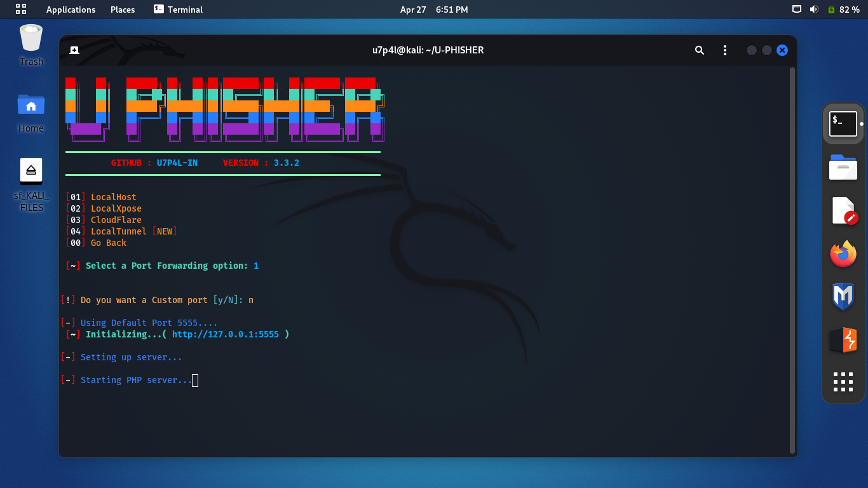868x488 pixels.
Task: Click the battery 82 % indicator
Action: 843,9
